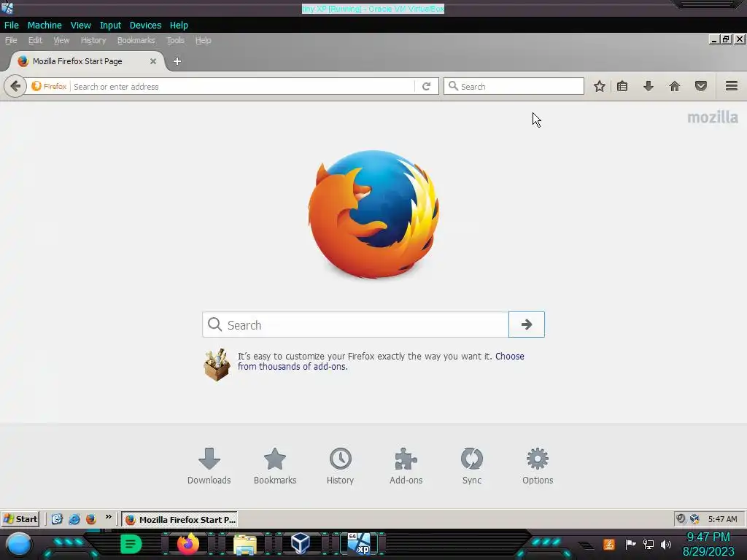Image resolution: width=747 pixels, height=560 pixels.
Task: Open File Explorer in host taskbar
Action: (245, 545)
